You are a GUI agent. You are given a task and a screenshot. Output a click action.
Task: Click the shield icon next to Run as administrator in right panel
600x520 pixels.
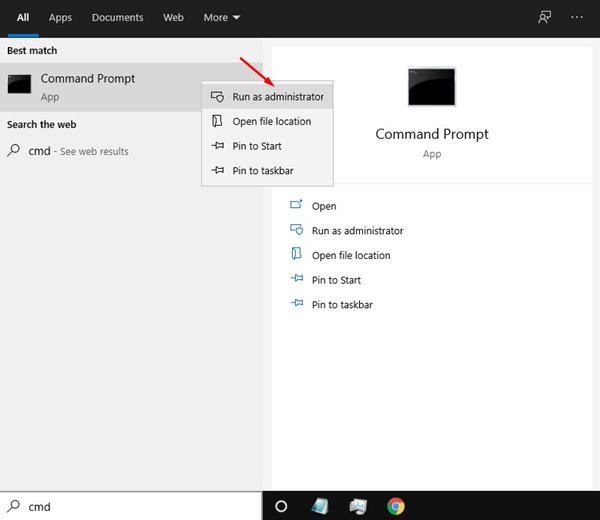[296, 230]
